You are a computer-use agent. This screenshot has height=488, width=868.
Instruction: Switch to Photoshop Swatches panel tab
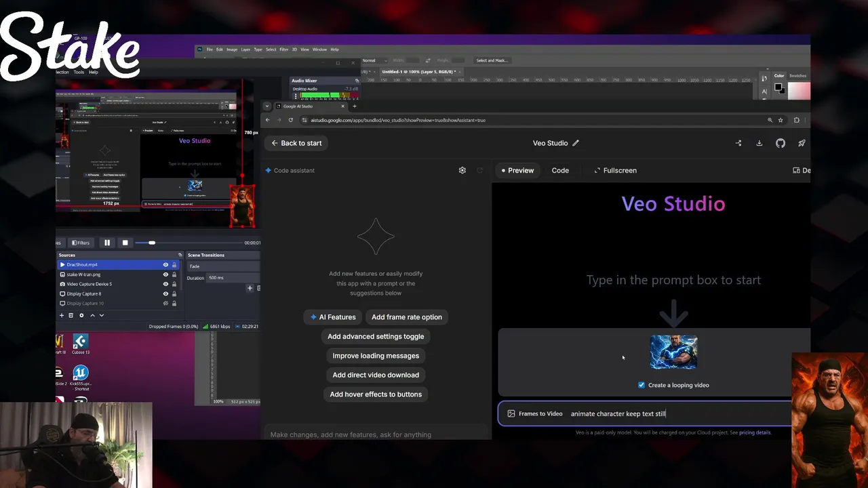tap(797, 76)
